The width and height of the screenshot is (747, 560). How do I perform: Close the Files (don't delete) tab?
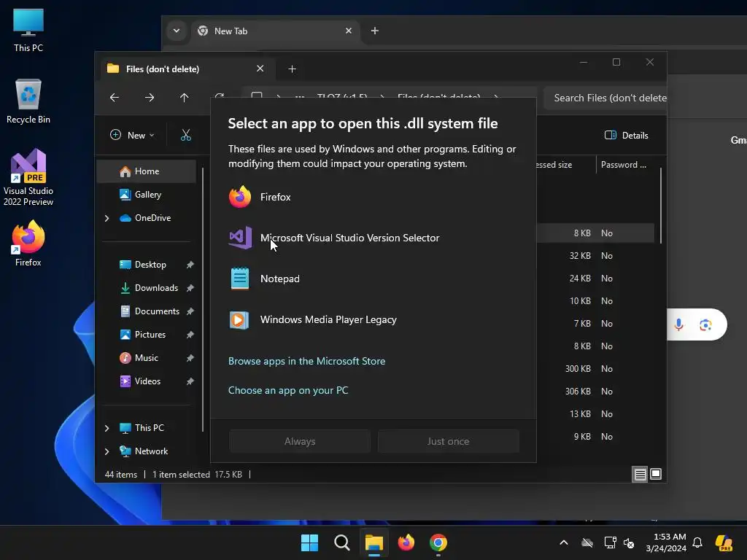tap(260, 69)
